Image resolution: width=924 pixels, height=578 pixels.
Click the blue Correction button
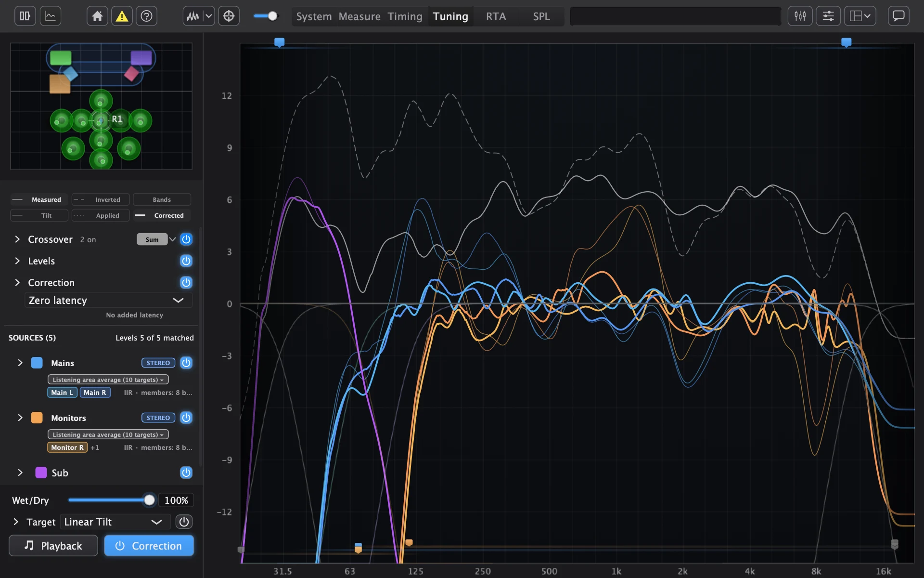tap(149, 546)
